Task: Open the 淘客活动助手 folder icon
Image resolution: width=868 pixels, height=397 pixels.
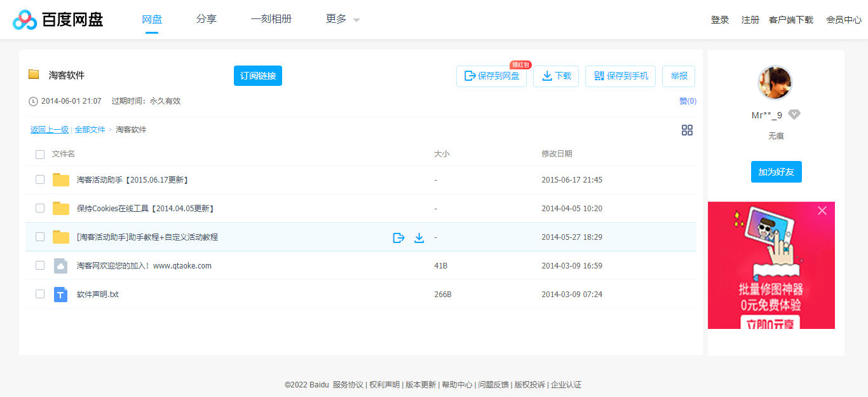Action: pos(60,179)
